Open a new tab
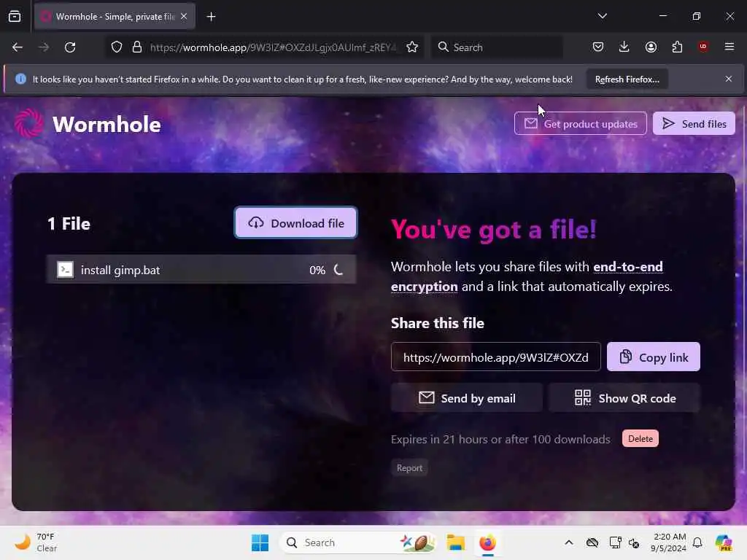The height and width of the screenshot is (560, 747). 211,17
